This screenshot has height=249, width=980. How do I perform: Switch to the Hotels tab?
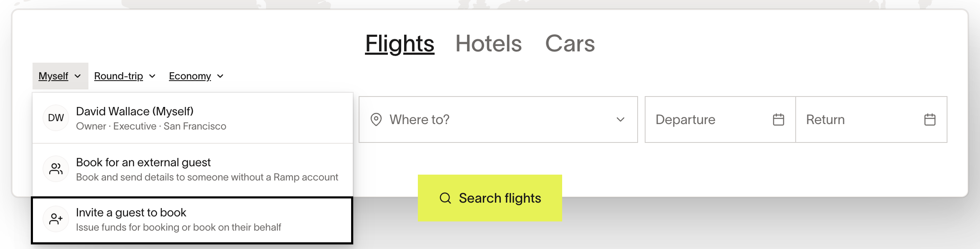click(x=488, y=43)
